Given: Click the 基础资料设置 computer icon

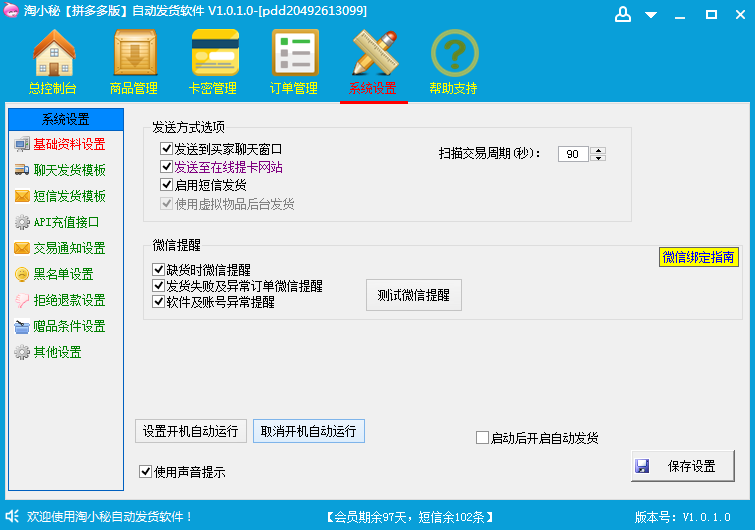Looking at the screenshot, I should pyautogui.click(x=22, y=144).
